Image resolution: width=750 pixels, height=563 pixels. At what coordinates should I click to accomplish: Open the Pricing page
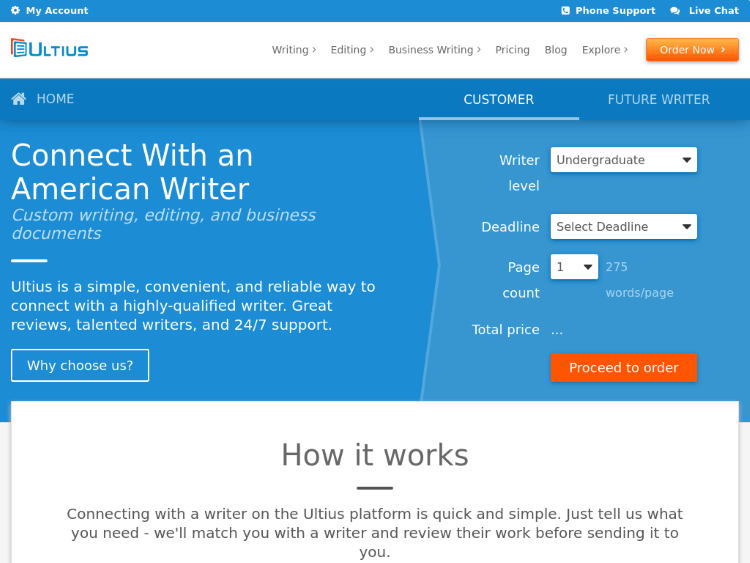tap(512, 50)
